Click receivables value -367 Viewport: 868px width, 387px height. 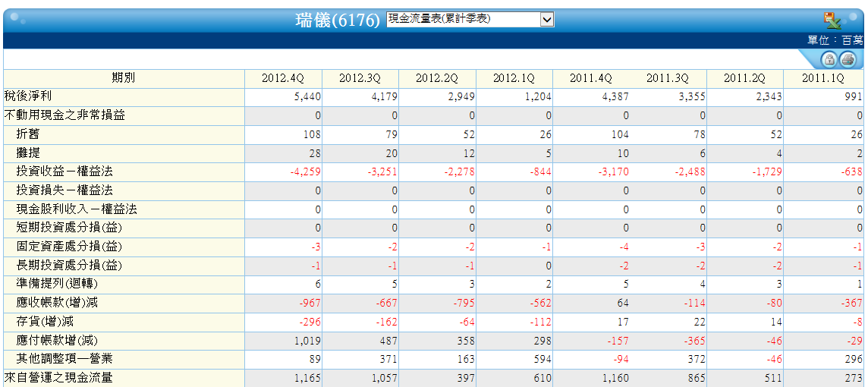click(x=853, y=303)
